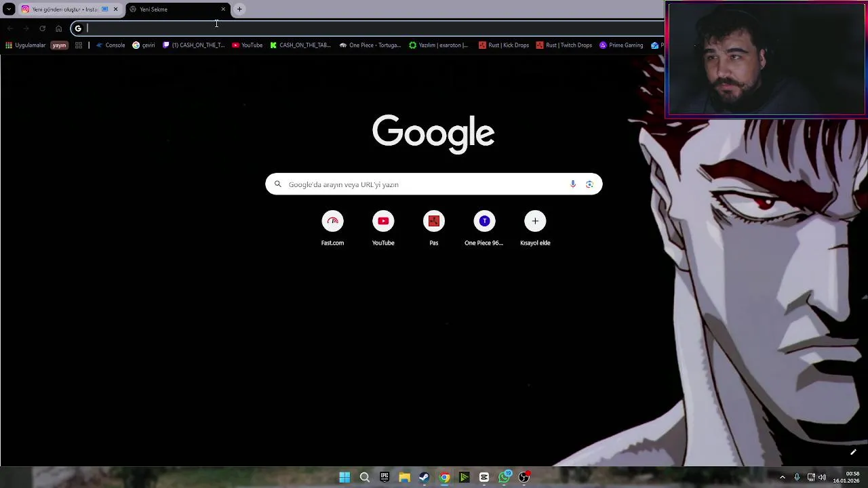The image size is (868, 488).
Task: Open File Explorer from taskbar
Action: pyautogui.click(x=404, y=477)
